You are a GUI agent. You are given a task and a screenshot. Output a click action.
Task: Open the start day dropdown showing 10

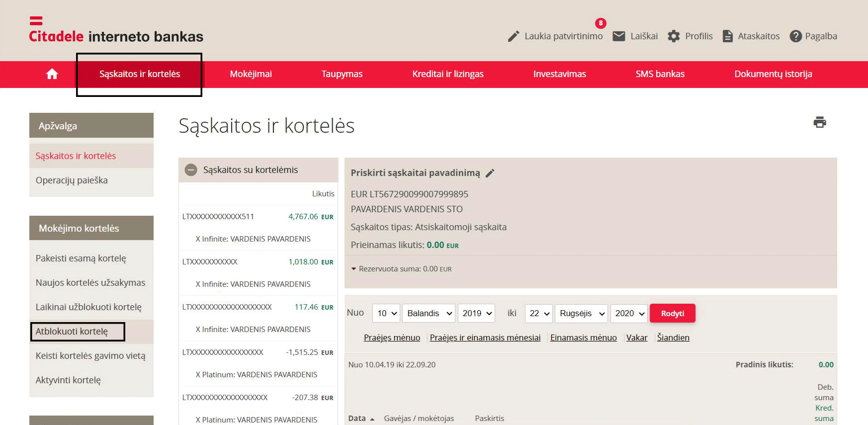point(386,313)
